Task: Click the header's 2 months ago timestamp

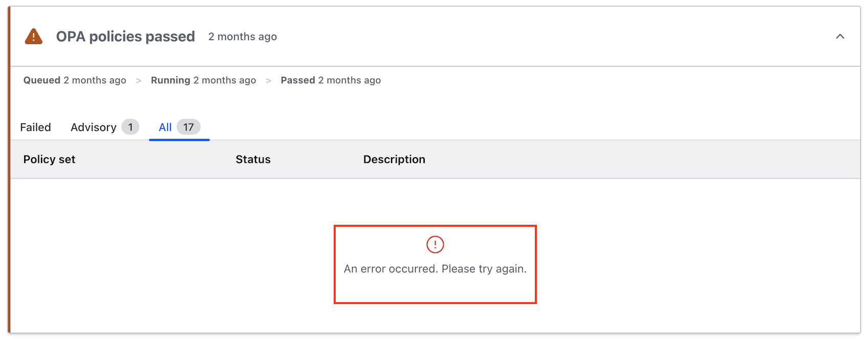Action: (x=243, y=37)
